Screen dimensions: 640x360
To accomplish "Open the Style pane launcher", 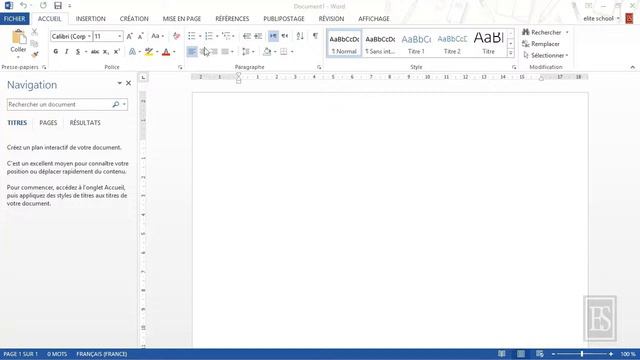I will pos(514,67).
